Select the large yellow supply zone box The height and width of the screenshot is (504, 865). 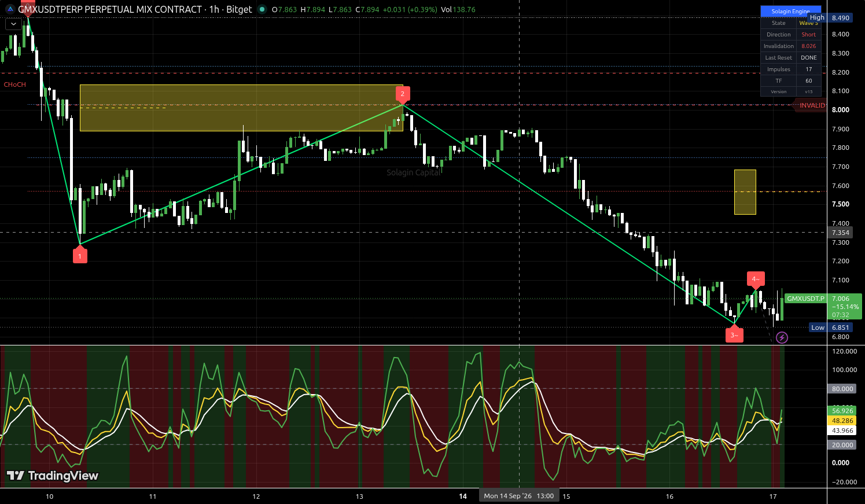coord(241,108)
